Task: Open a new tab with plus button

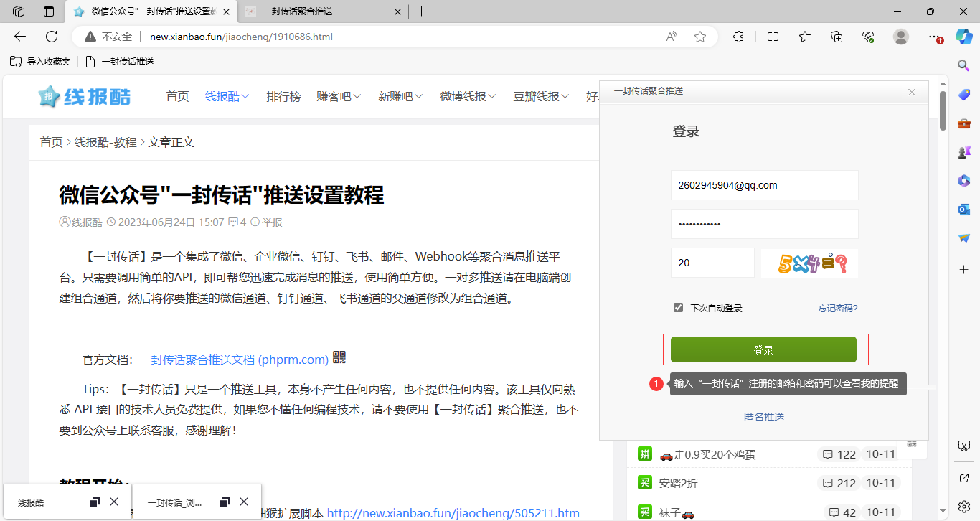Action: [422, 11]
